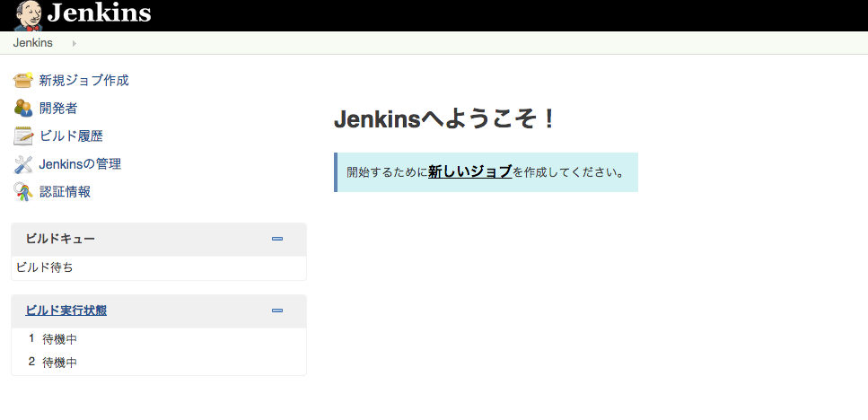Click the 認証情報 keys icon
Image resolution: width=868 pixels, height=420 pixels.
(x=22, y=191)
